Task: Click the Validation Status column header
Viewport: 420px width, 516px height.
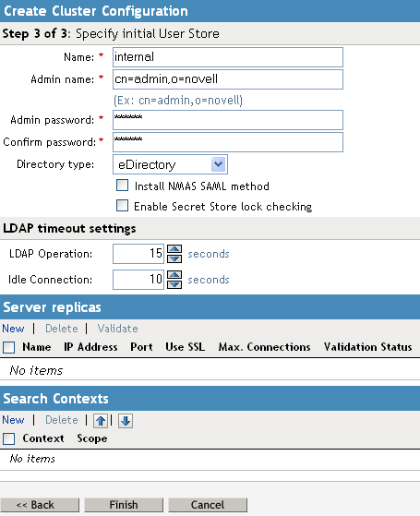Action: pos(367,347)
